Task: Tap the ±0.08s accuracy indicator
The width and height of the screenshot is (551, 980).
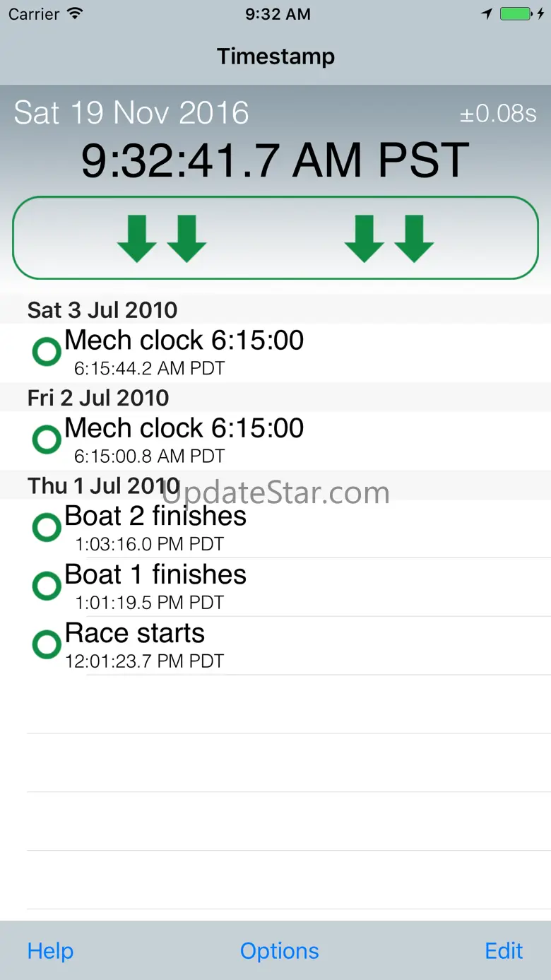Action: click(498, 114)
